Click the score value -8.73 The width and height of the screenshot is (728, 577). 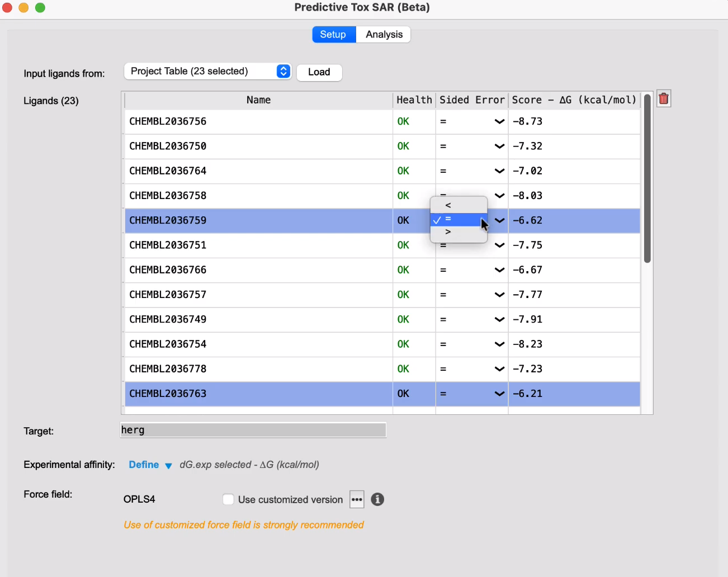[527, 121]
